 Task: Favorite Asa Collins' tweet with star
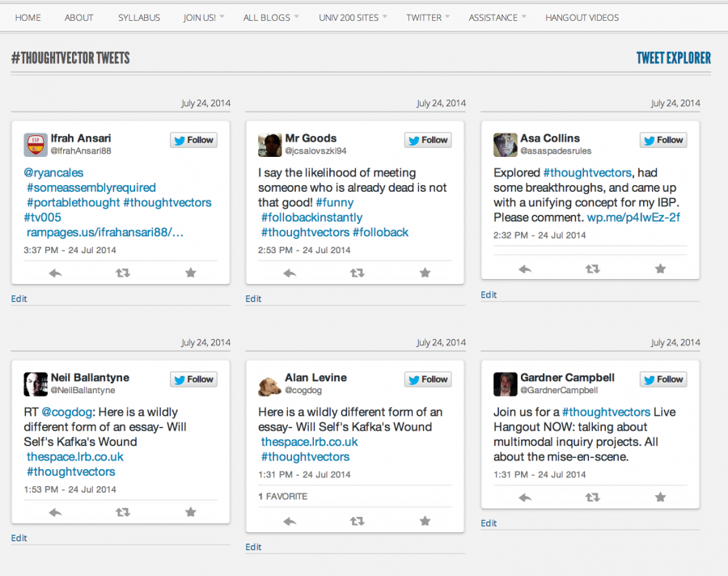tap(660, 269)
